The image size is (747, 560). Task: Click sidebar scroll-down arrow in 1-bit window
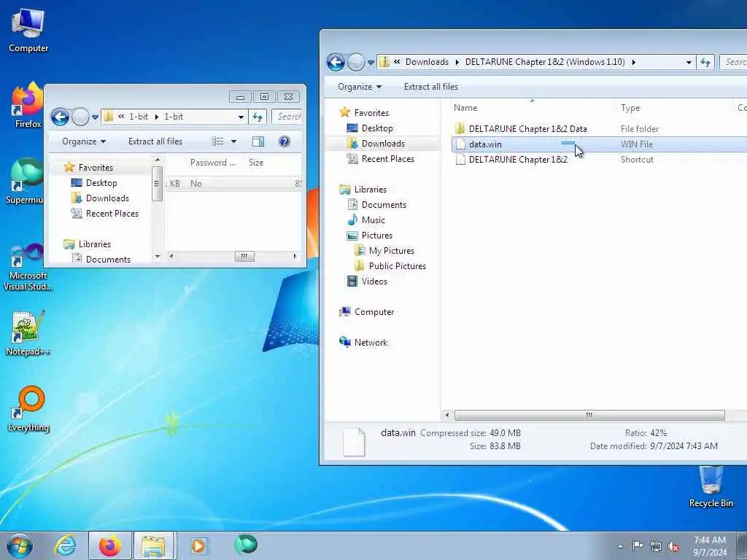pos(158,257)
